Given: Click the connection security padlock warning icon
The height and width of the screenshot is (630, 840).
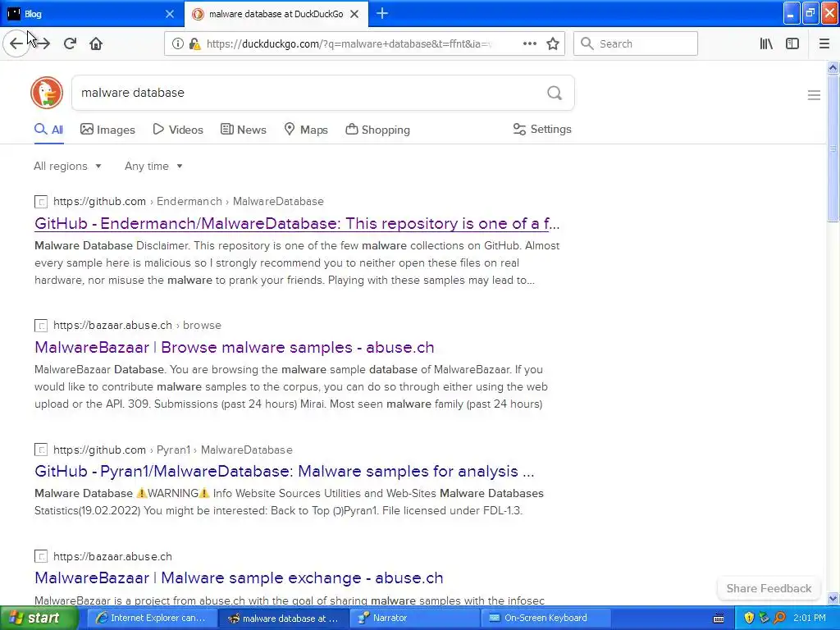Looking at the screenshot, I should tap(194, 44).
